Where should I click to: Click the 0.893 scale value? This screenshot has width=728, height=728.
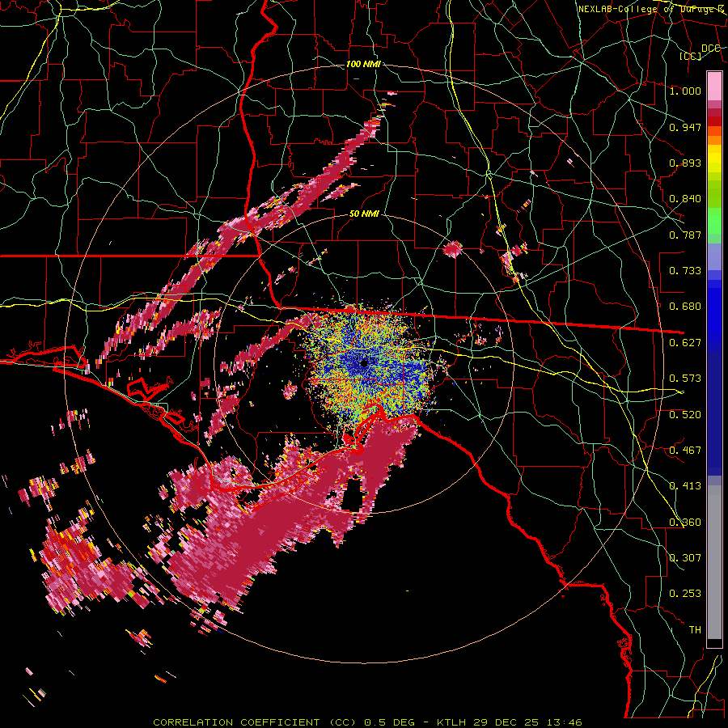(685, 163)
